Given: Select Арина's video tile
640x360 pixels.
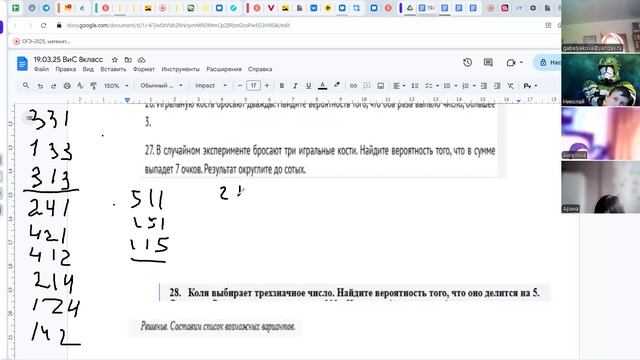Looking at the screenshot, I should [600, 187].
